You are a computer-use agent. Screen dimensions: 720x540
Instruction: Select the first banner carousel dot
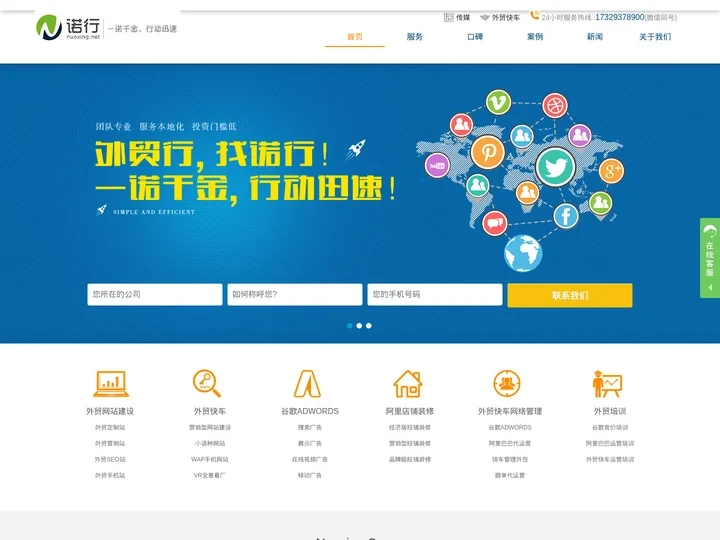(x=349, y=326)
